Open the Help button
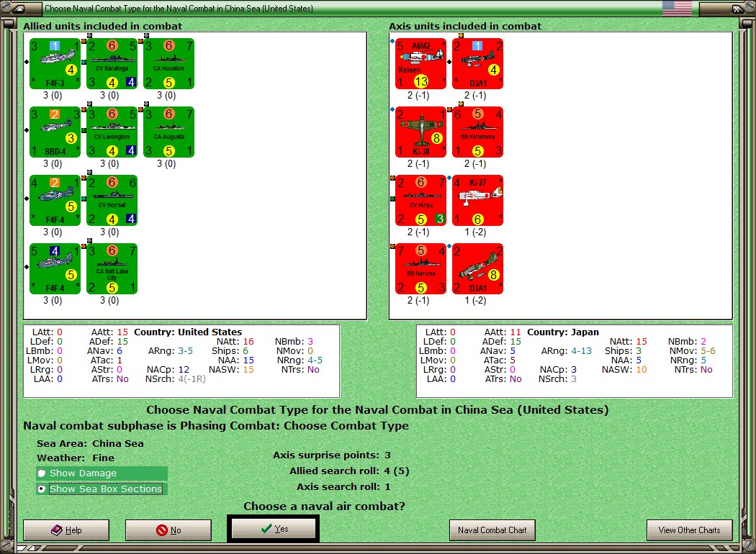 click(66, 530)
